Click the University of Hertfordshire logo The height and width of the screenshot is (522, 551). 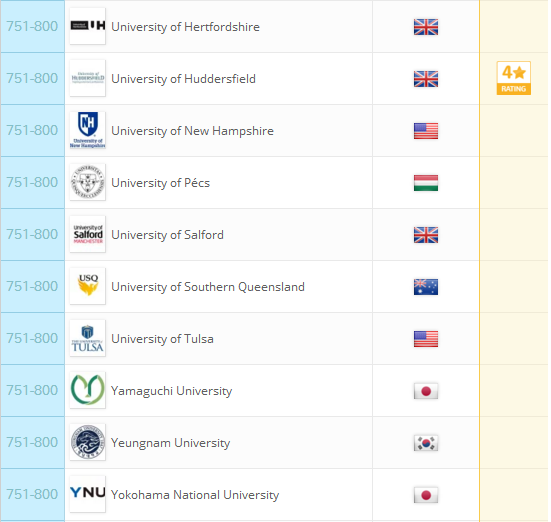pos(87,26)
